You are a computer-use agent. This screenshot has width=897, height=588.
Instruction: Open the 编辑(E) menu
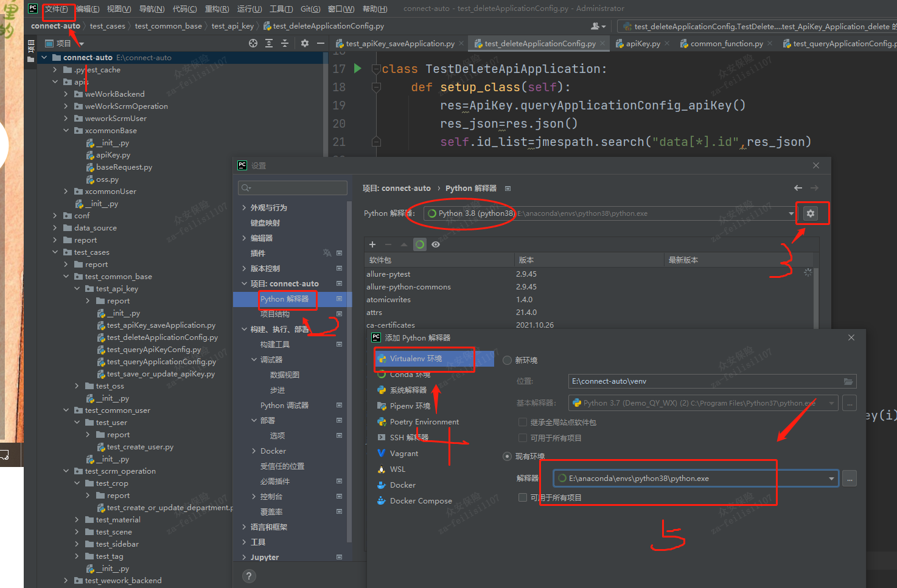pyautogui.click(x=88, y=9)
